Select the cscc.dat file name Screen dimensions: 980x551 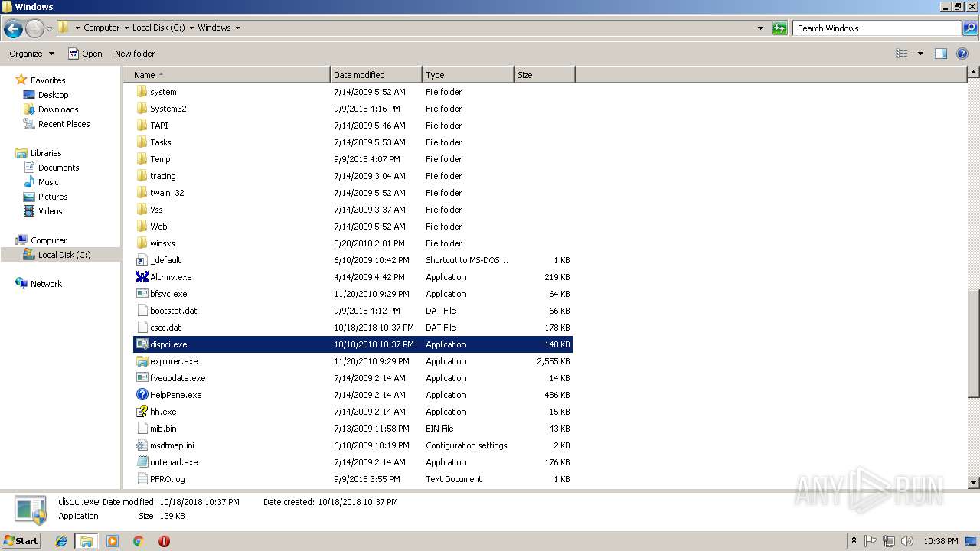tap(165, 328)
